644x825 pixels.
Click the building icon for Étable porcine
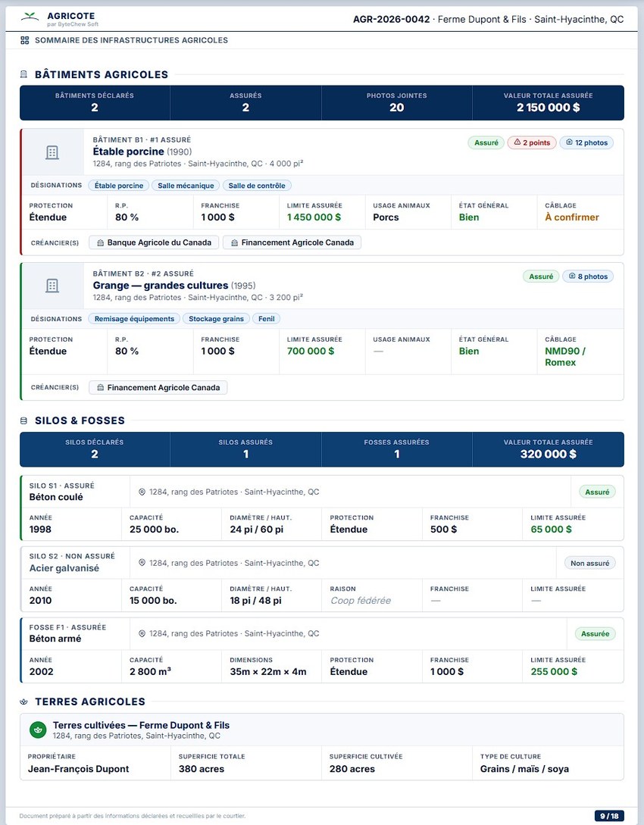pyautogui.click(x=52, y=152)
